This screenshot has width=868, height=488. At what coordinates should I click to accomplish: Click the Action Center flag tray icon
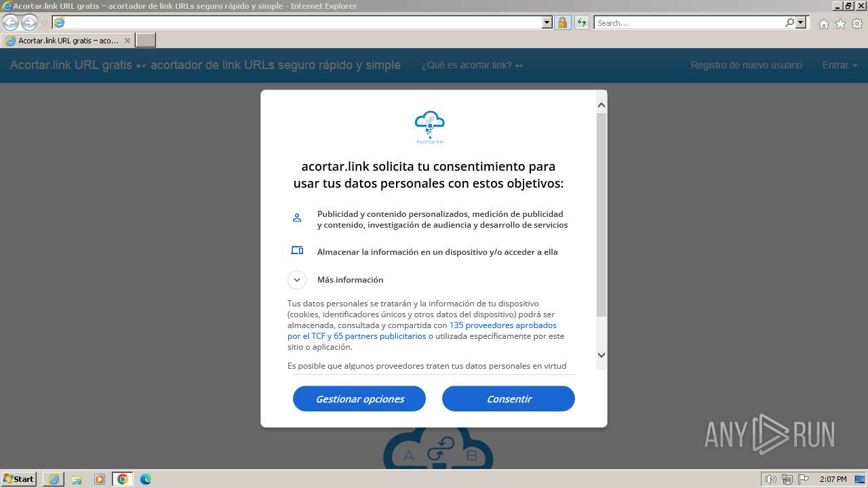click(804, 479)
